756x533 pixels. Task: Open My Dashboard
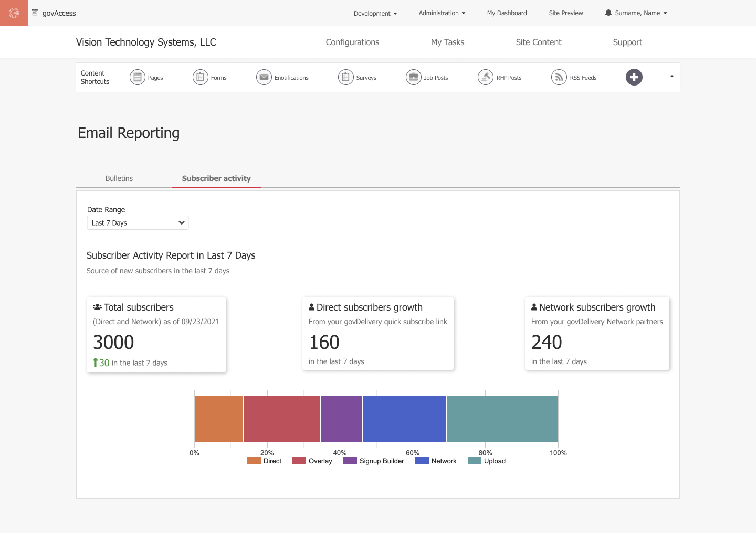pyautogui.click(x=507, y=13)
